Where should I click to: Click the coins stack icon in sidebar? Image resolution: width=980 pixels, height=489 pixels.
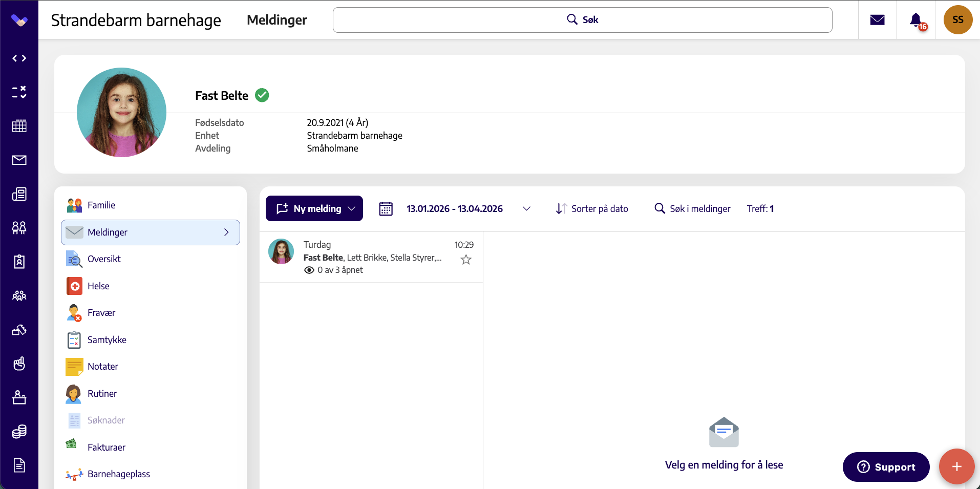click(x=19, y=432)
